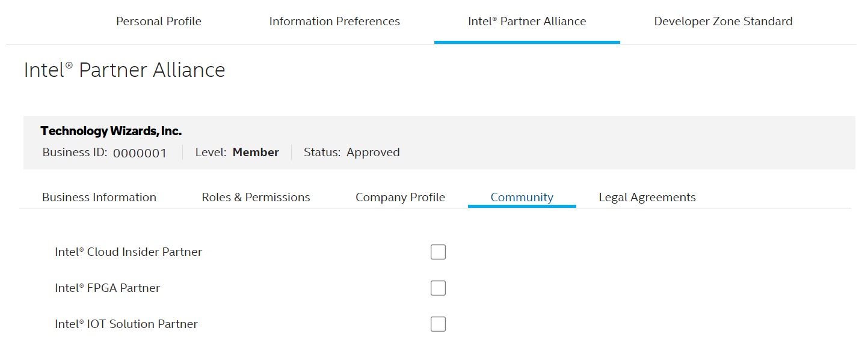Select the Community sub-tab
Image resolution: width=868 pixels, height=352 pixels.
click(x=522, y=197)
